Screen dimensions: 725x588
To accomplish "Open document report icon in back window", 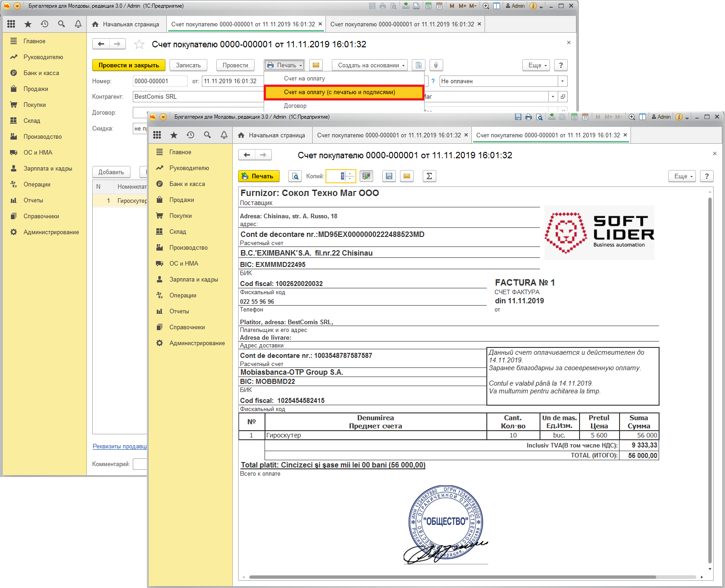I will click(x=419, y=65).
